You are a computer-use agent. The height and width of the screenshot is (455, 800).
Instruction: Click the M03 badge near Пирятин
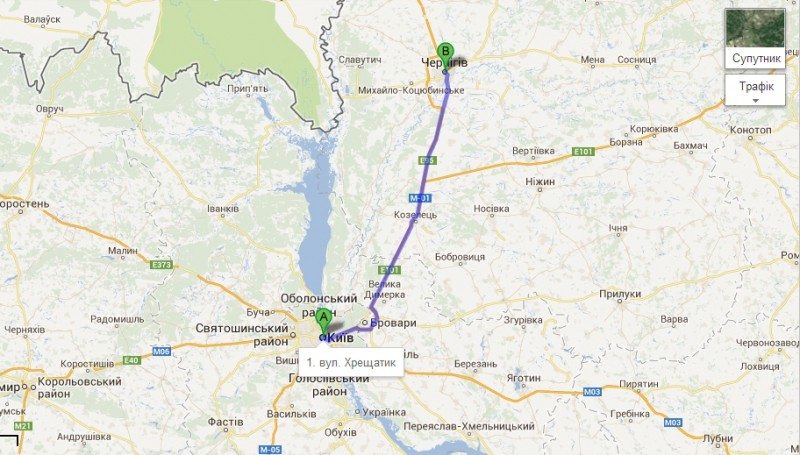point(592,392)
